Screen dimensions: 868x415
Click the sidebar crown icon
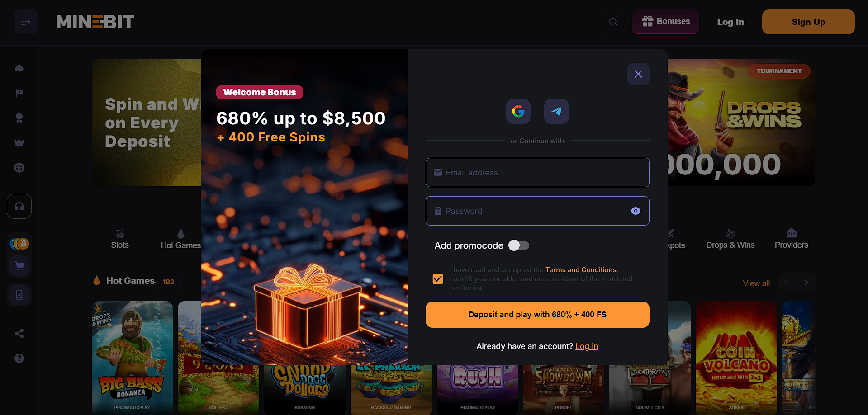(x=19, y=143)
